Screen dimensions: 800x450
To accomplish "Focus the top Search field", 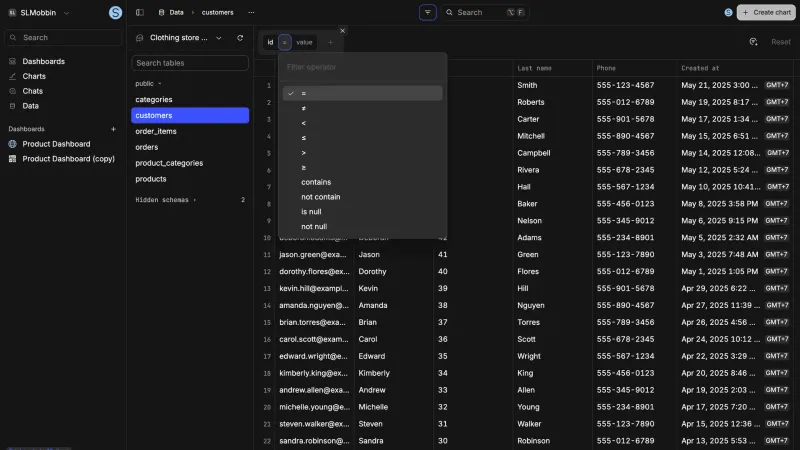I will (485, 12).
